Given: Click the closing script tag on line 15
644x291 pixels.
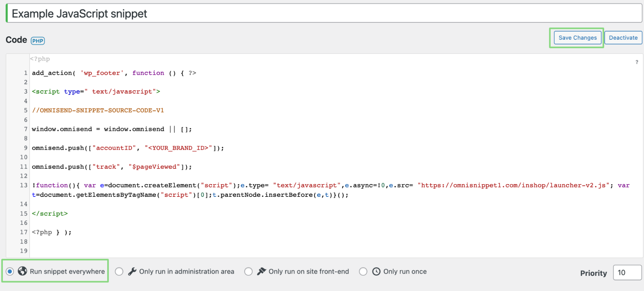Looking at the screenshot, I should (50, 213).
